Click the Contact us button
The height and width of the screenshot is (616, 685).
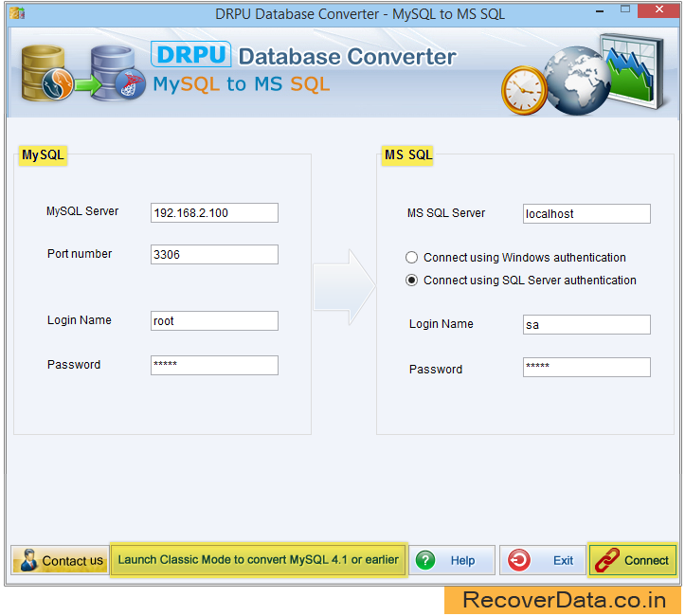pyautogui.click(x=60, y=560)
